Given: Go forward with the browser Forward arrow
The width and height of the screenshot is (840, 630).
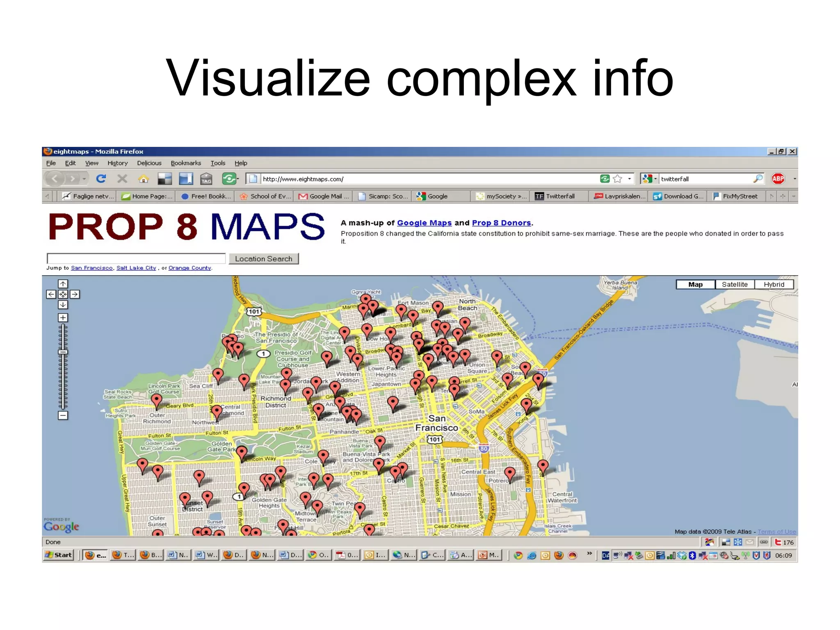Looking at the screenshot, I should click(x=73, y=179).
